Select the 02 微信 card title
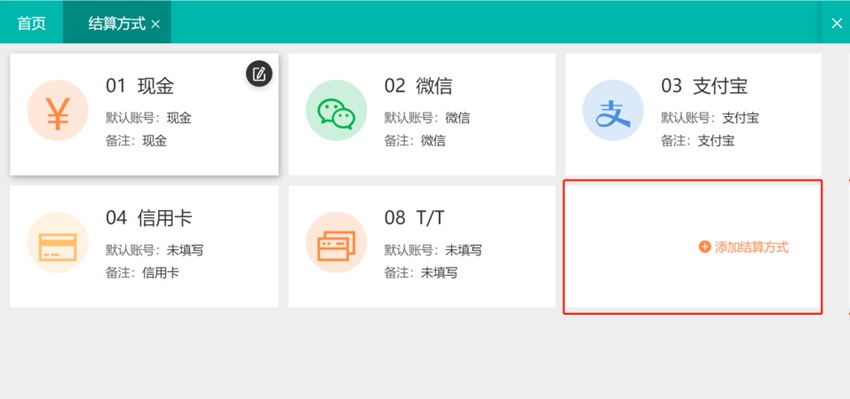850x399 pixels. [418, 86]
